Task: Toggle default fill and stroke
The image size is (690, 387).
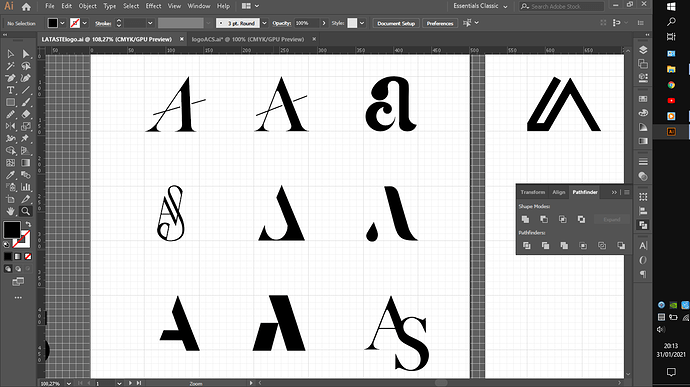Action: pyautogui.click(x=6, y=244)
